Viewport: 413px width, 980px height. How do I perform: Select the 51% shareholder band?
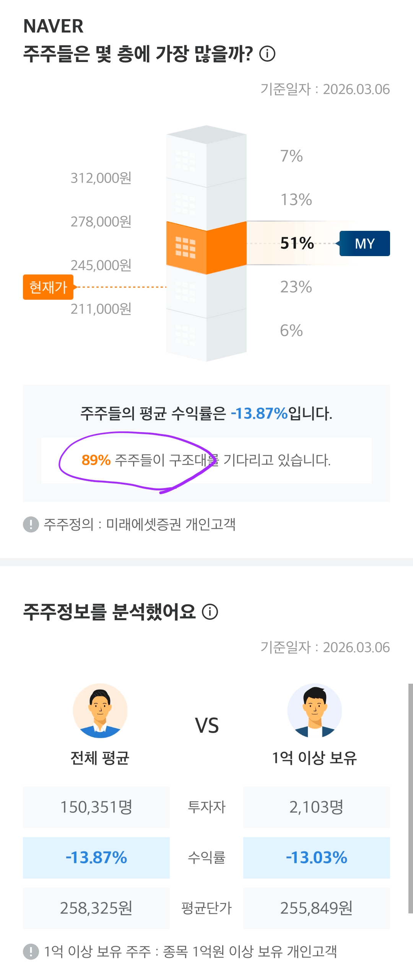pyautogui.click(x=297, y=243)
